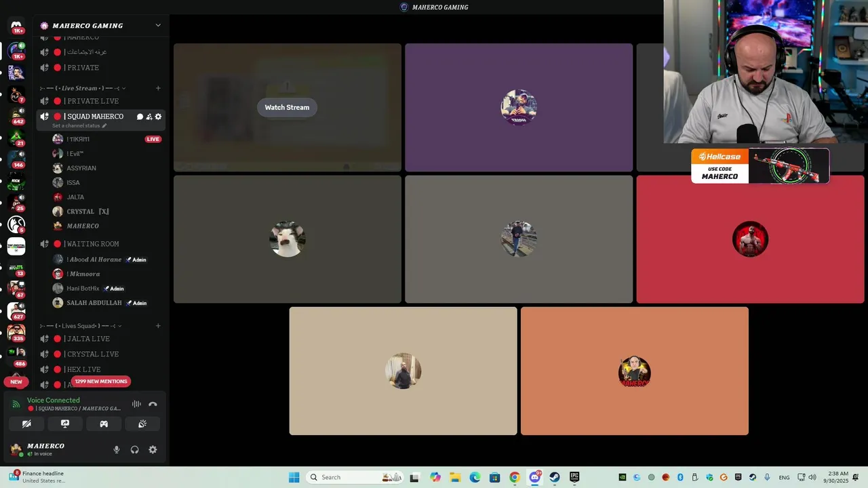Open the soundboard button
Screen dimensions: 868x488
click(142, 424)
